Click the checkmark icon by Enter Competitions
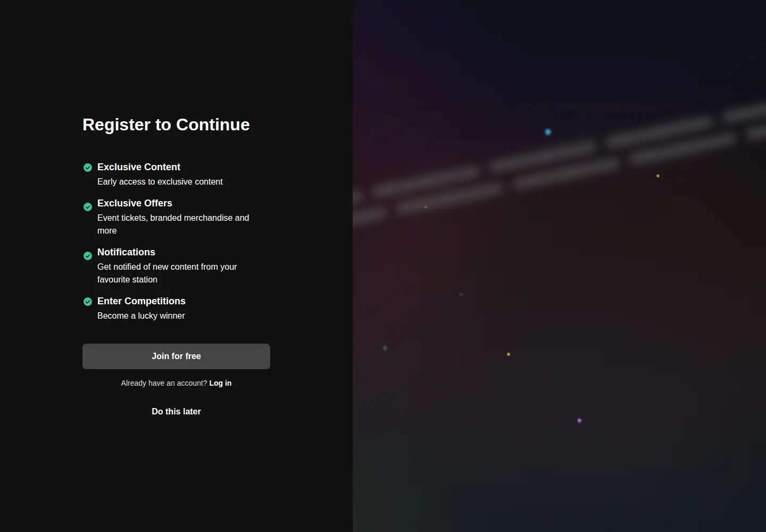Viewport: 766px width, 532px height. coord(88,302)
